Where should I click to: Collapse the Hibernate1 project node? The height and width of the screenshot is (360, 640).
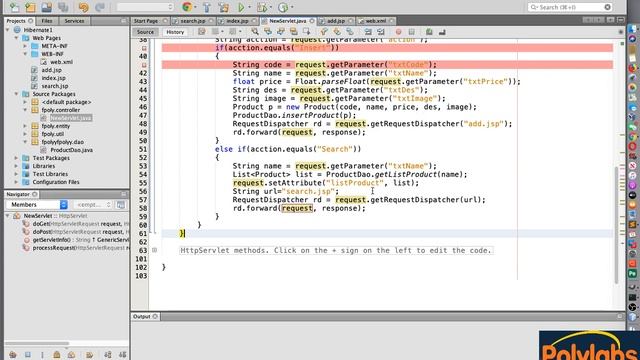tap(8, 30)
